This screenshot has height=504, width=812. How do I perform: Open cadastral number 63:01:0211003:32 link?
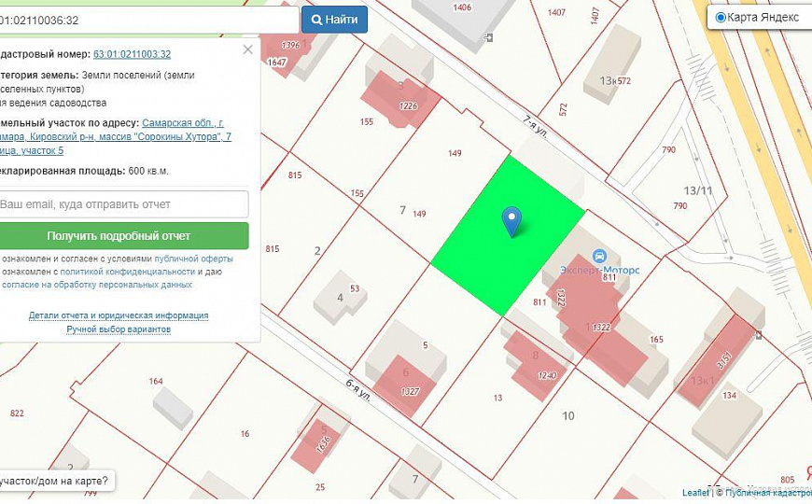coord(132,55)
